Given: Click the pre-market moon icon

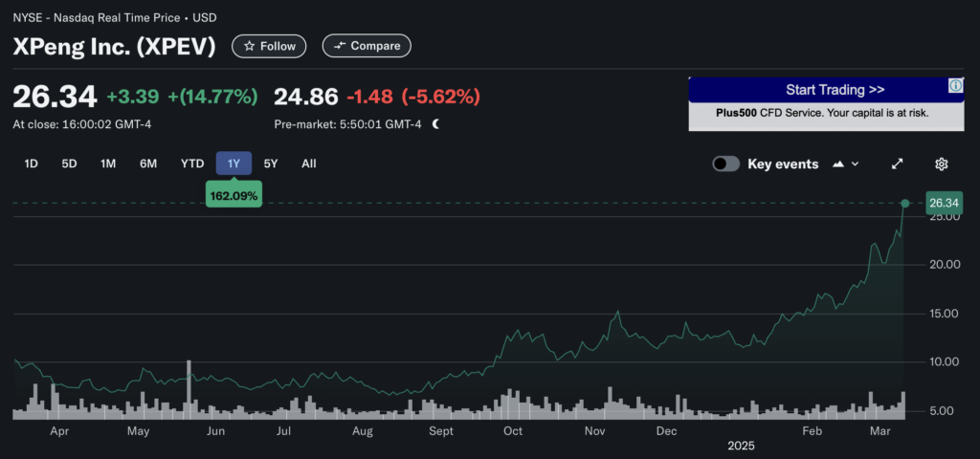Looking at the screenshot, I should click(x=435, y=123).
